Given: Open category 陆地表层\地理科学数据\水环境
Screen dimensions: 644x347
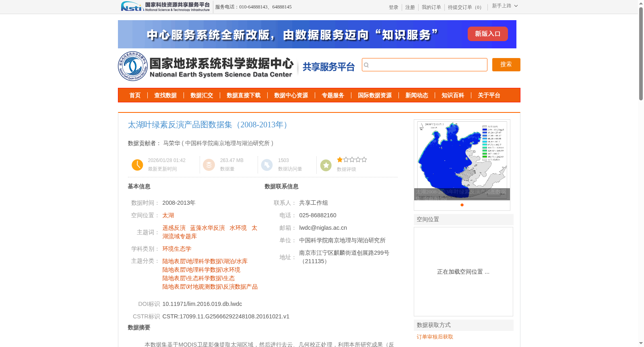Looking at the screenshot, I should click(201, 270).
